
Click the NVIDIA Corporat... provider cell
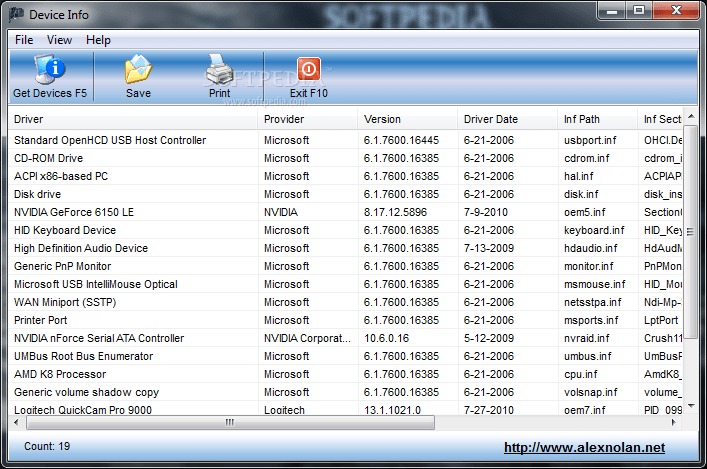click(307, 338)
